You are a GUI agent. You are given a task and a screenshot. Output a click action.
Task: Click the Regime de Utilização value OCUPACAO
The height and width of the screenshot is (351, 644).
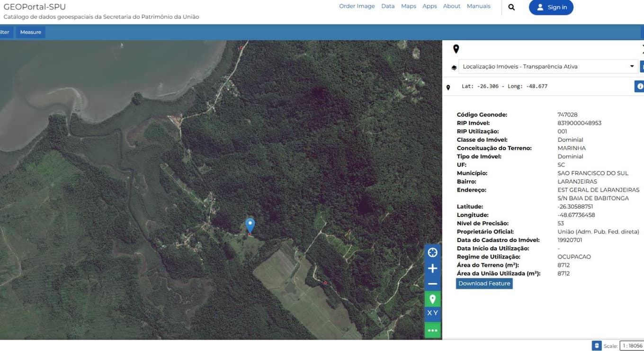(x=574, y=257)
